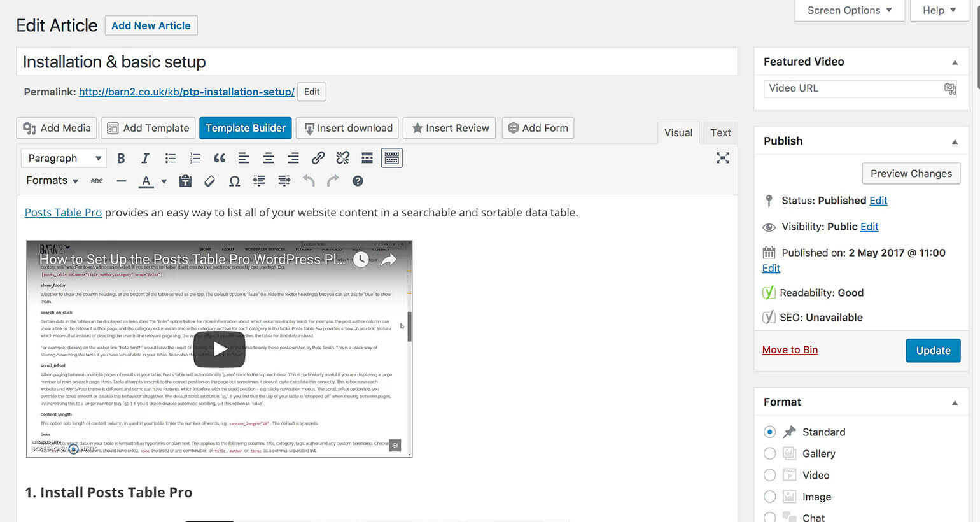Image resolution: width=980 pixels, height=522 pixels.
Task: Switch to the Visual editor tab
Action: pos(678,132)
